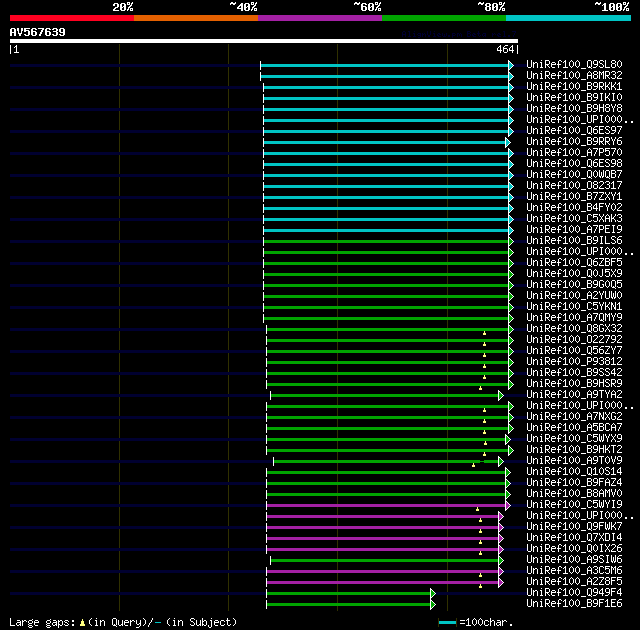Select hit label UniRef100_O22792
Image resolution: width=640 pixels, height=630 pixels.
(574, 339)
